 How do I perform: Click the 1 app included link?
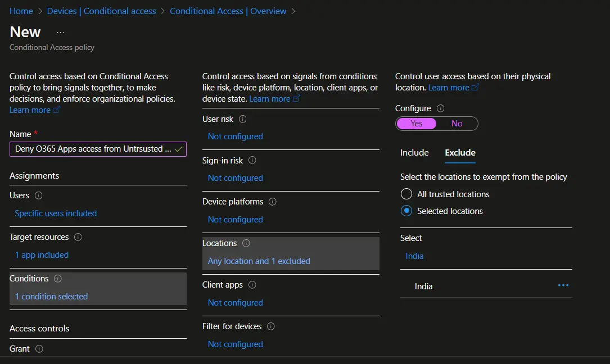[42, 254]
